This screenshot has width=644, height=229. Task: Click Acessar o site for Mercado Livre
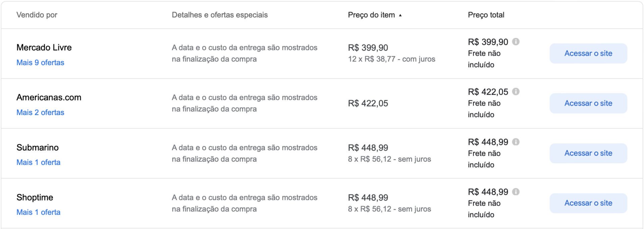[588, 53]
